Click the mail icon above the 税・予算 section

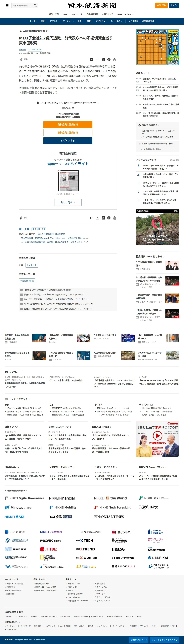coord(92,218)
